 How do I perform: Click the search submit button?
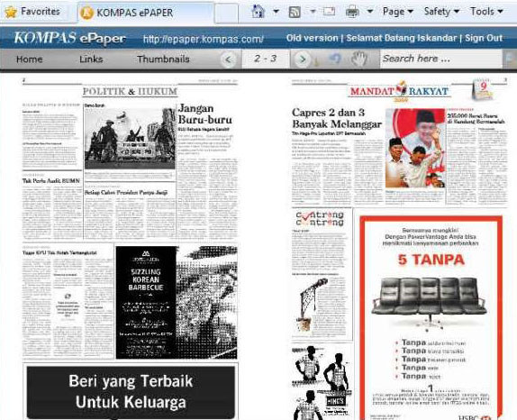click(510, 59)
